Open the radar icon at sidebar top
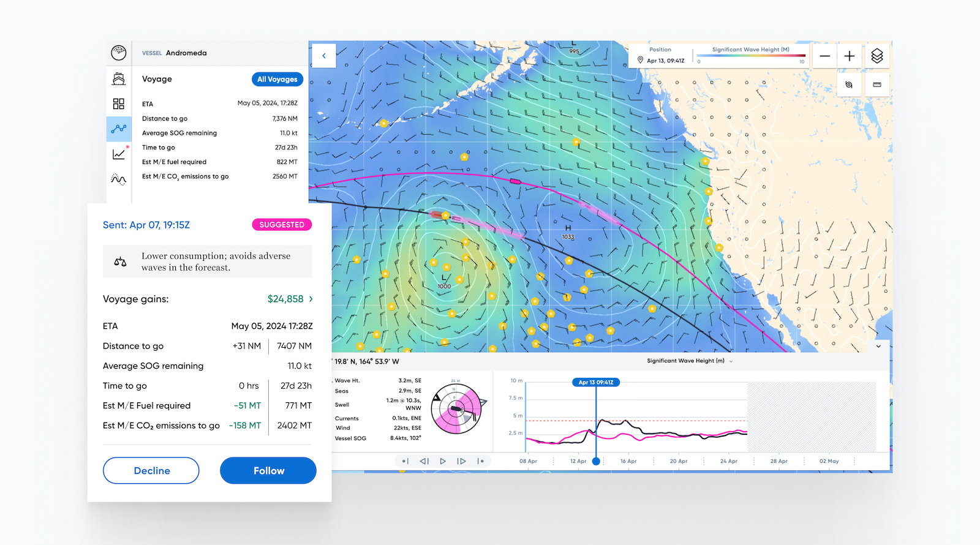Viewport: 980px width, 545px height. click(119, 53)
